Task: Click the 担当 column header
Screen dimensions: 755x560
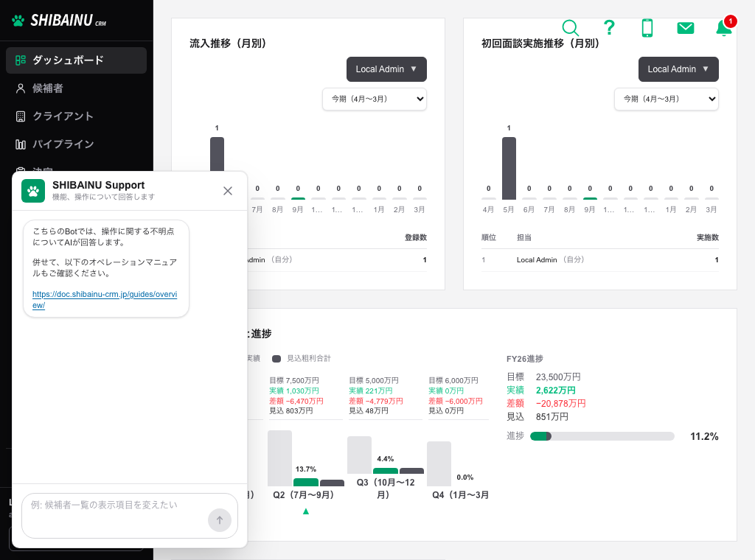Action: click(524, 237)
